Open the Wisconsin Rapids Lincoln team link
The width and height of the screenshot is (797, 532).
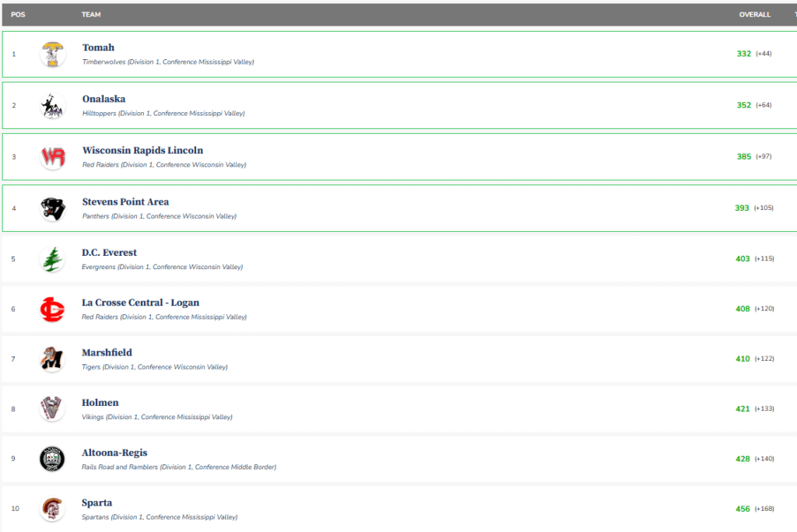[142, 150]
